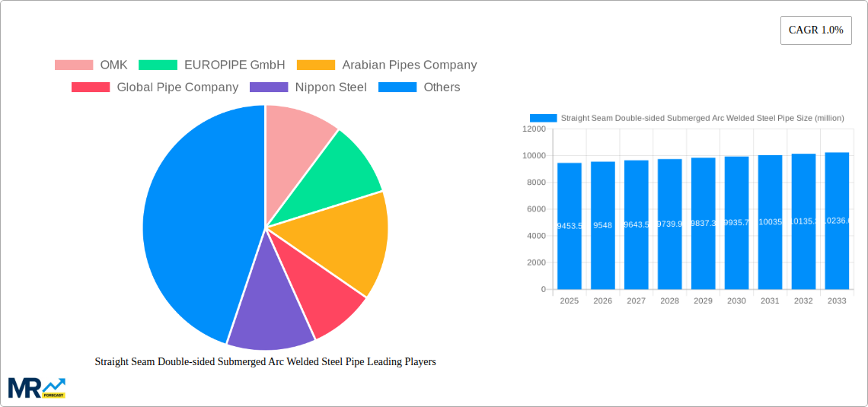Click the 2033 x-axis label
This screenshot has height=407, width=868.
837,300
